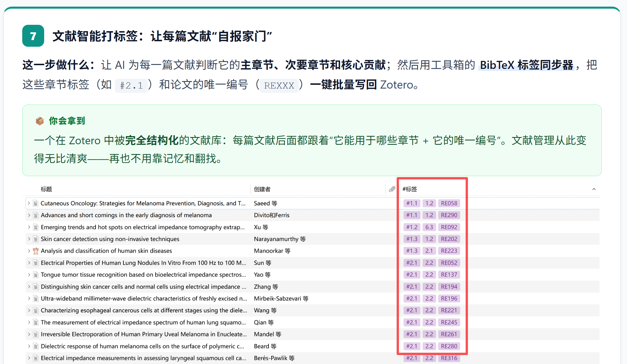This screenshot has height=364, width=627.
Task: Click the RE261 tag
Action: (x=449, y=334)
